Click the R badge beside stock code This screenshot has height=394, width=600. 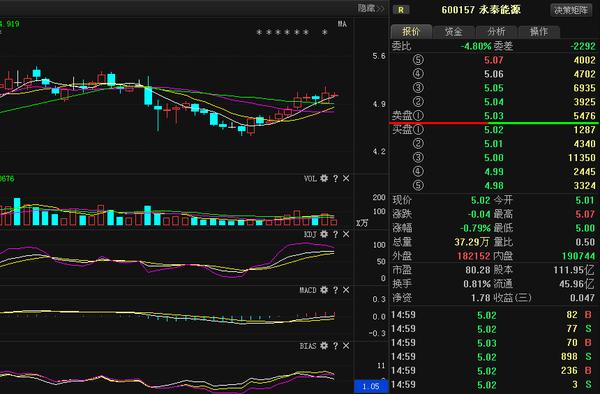click(401, 10)
